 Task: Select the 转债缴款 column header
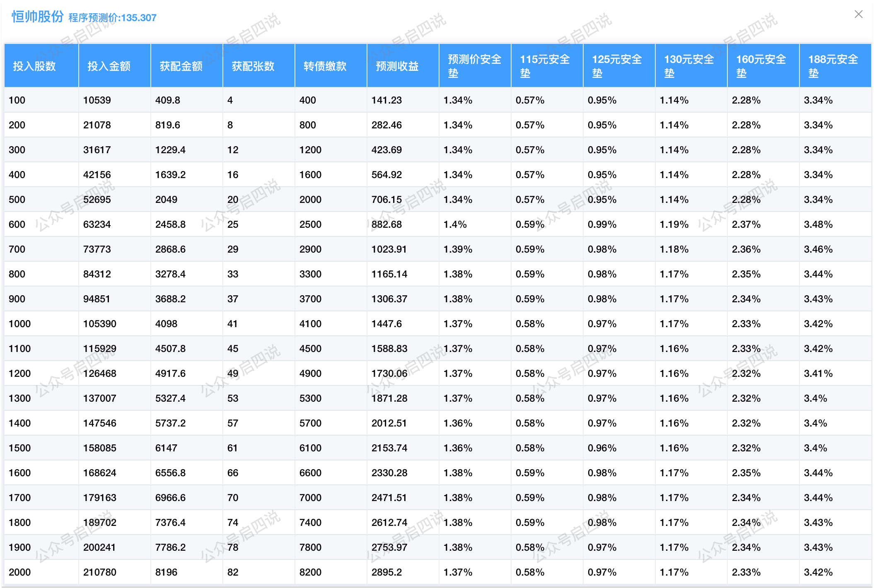click(x=325, y=66)
